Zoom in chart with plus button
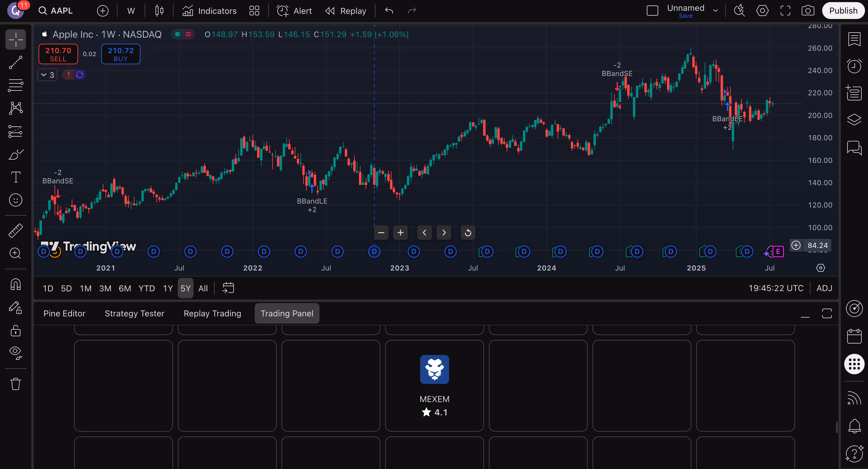The width and height of the screenshot is (868, 469). pos(400,233)
